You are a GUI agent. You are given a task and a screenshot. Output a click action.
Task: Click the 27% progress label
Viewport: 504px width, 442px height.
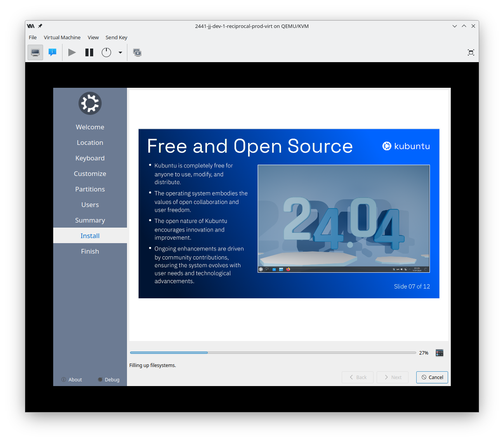coord(424,353)
